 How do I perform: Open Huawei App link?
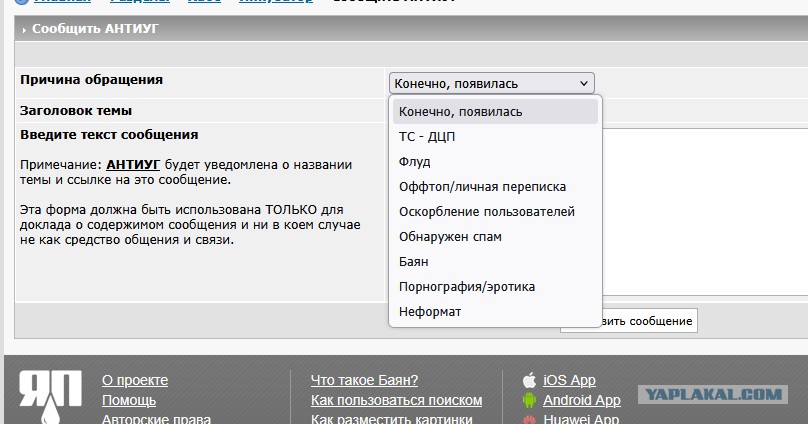point(581,419)
